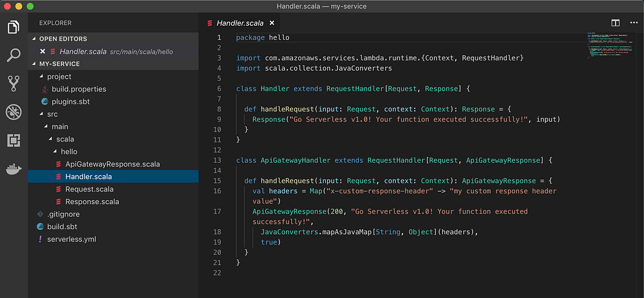The image size is (644, 298).
Task: Collapse the MY-SERVICE section
Action: pos(113,64)
